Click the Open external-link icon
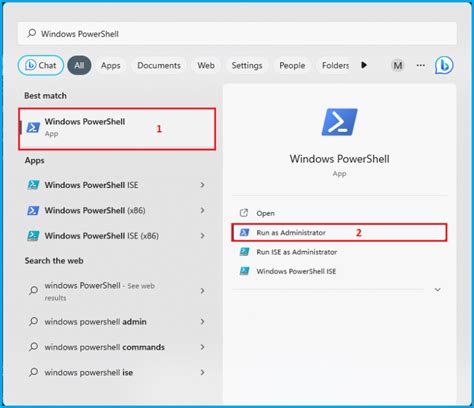The image size is (474, 408). click(x=244, y=213)
